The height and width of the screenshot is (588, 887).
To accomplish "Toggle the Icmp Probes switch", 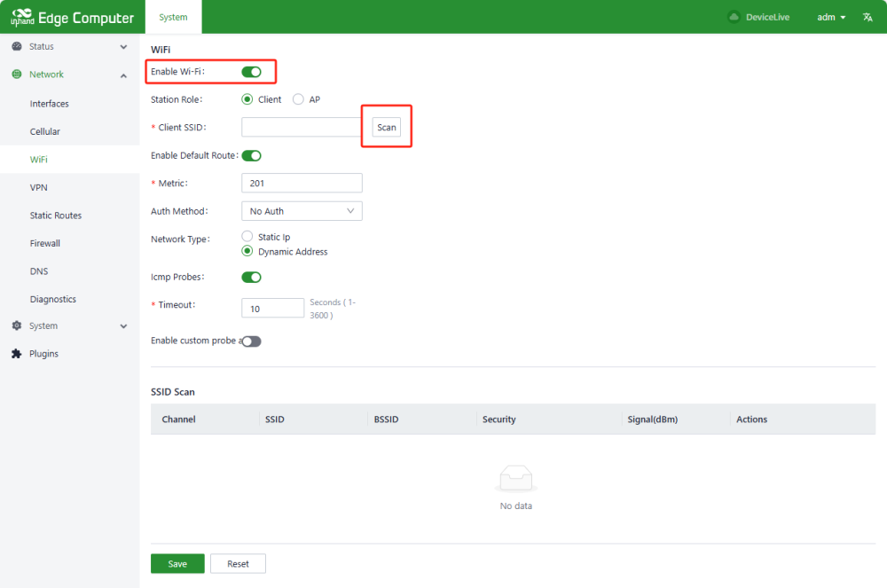I will point(251,277).
